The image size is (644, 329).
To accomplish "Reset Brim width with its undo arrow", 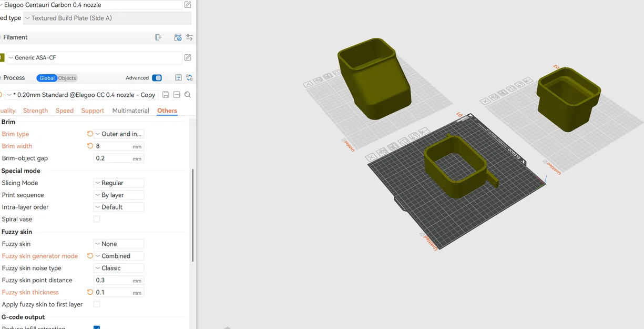I will (x=90, y=146).
